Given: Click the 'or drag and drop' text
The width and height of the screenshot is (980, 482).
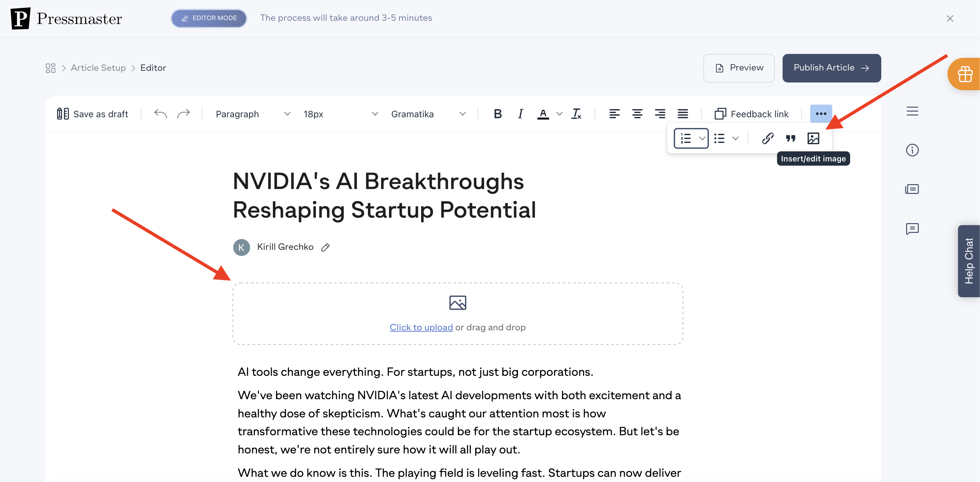Looking at the screenshot, I should [x=490, y=327].
